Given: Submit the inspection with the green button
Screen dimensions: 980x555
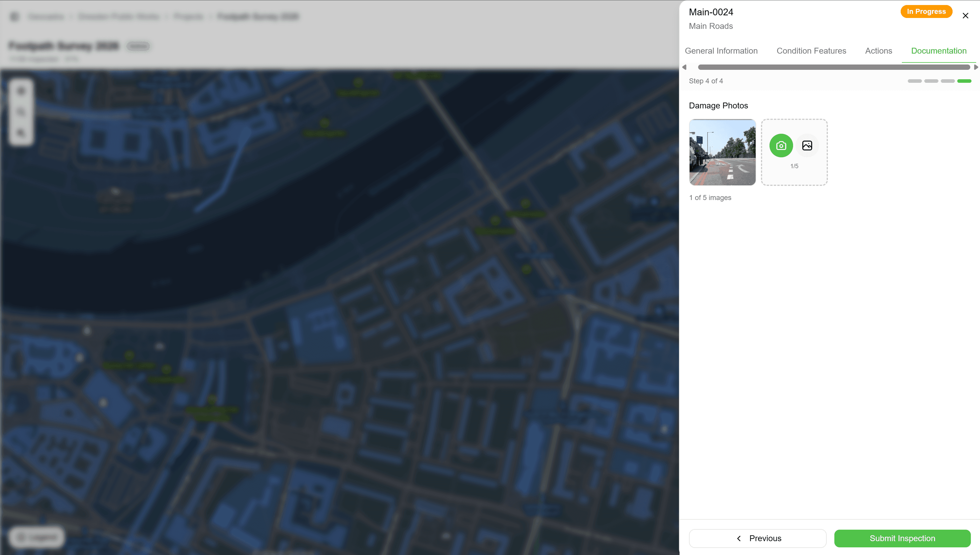Looking at the screenshot, I should [x=902, y=538].
